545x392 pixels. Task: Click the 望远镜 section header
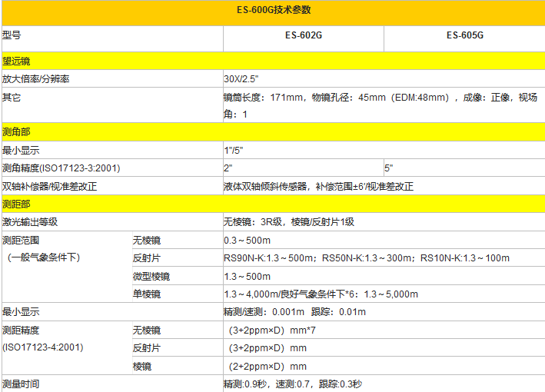[16, 61]
